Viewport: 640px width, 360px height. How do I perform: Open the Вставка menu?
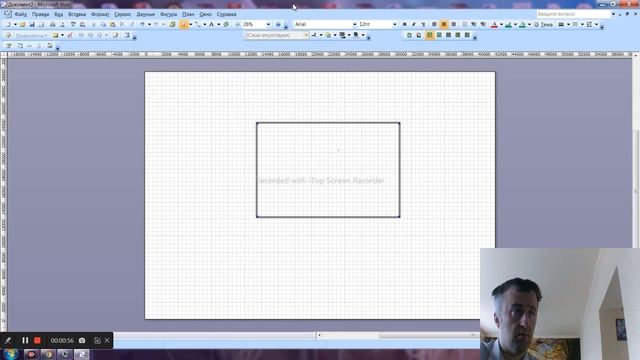click(77, 14)
